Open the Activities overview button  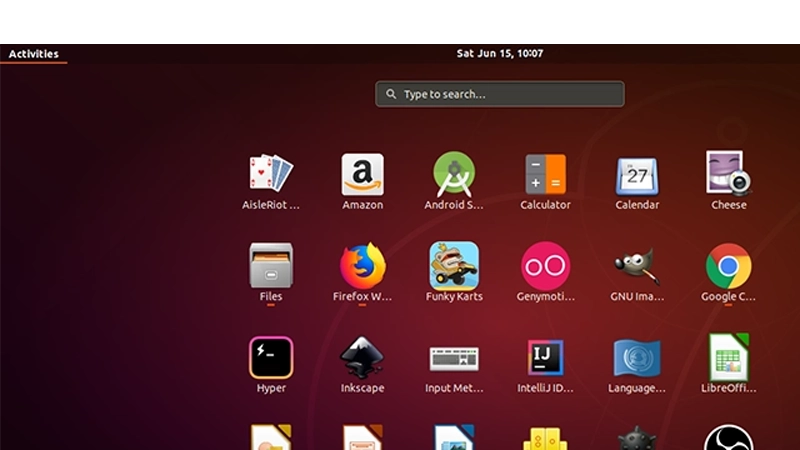point(34,54)
